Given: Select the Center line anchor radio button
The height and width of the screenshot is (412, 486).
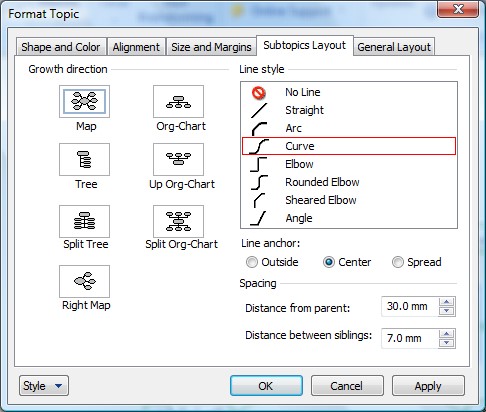Looking at the screenshot, I should click(329, 262).
